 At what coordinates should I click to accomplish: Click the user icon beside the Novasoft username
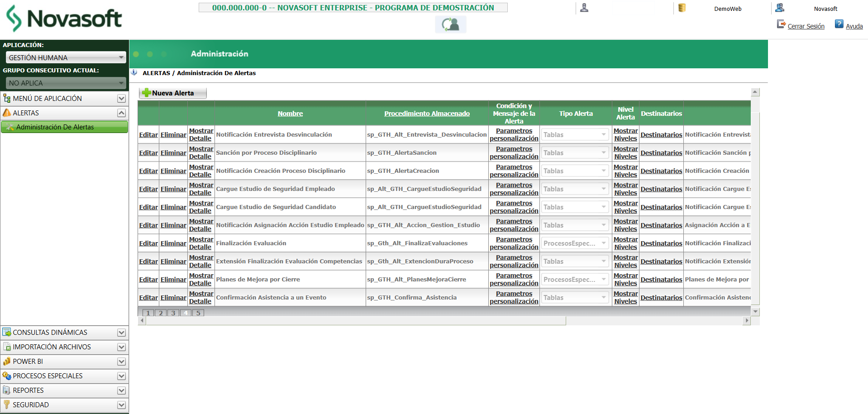(780, 8)
